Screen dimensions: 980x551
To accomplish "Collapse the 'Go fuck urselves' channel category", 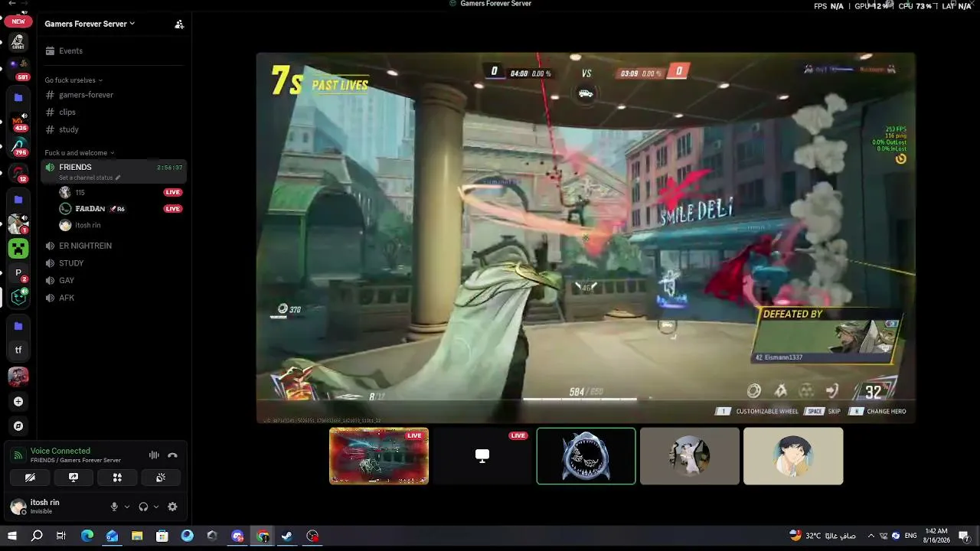I will coord(73,80).
